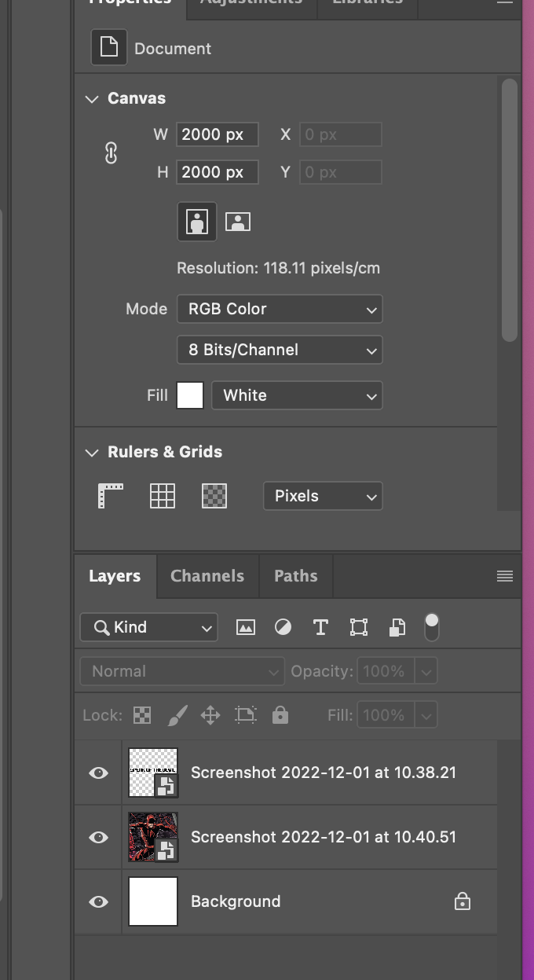Toggle the grid display icon
Viewport: 534px width, 980px height.
point(163,496)
